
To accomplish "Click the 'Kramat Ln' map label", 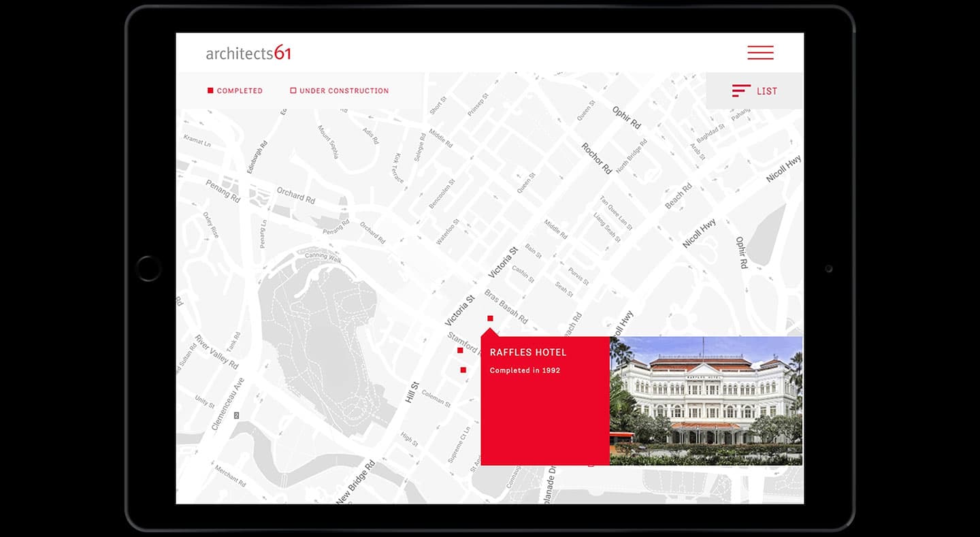I will (197, 141).
